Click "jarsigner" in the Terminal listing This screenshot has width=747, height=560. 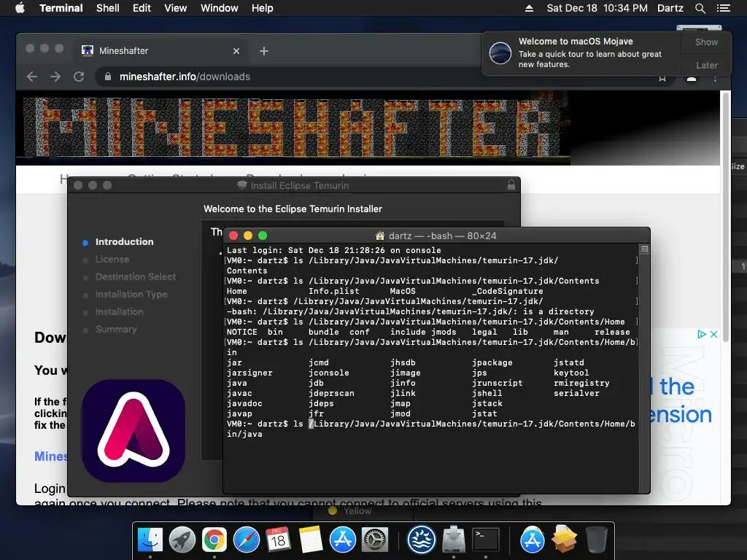[x=249, y=373]
